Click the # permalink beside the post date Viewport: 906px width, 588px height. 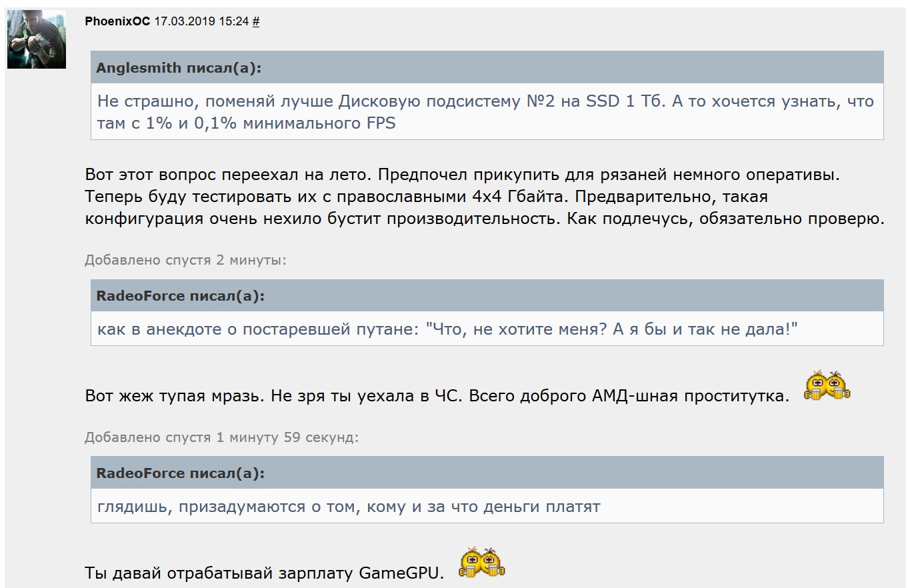(256, 21)
